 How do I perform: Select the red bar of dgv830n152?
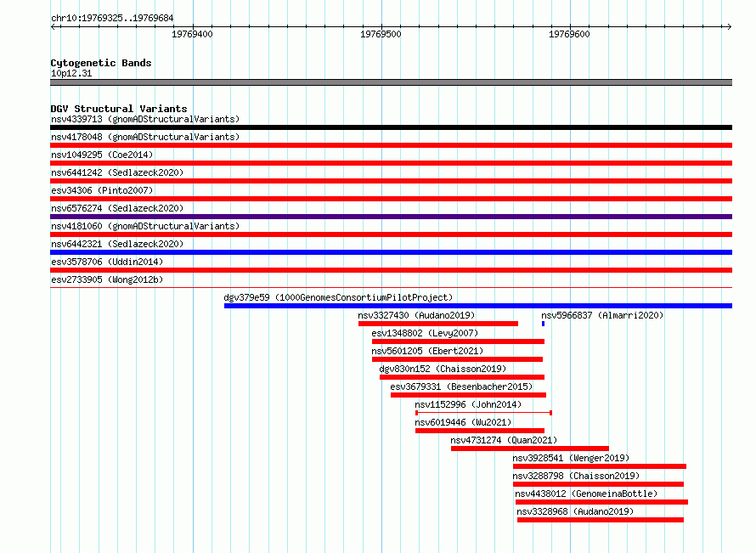[x=462, y=377]
